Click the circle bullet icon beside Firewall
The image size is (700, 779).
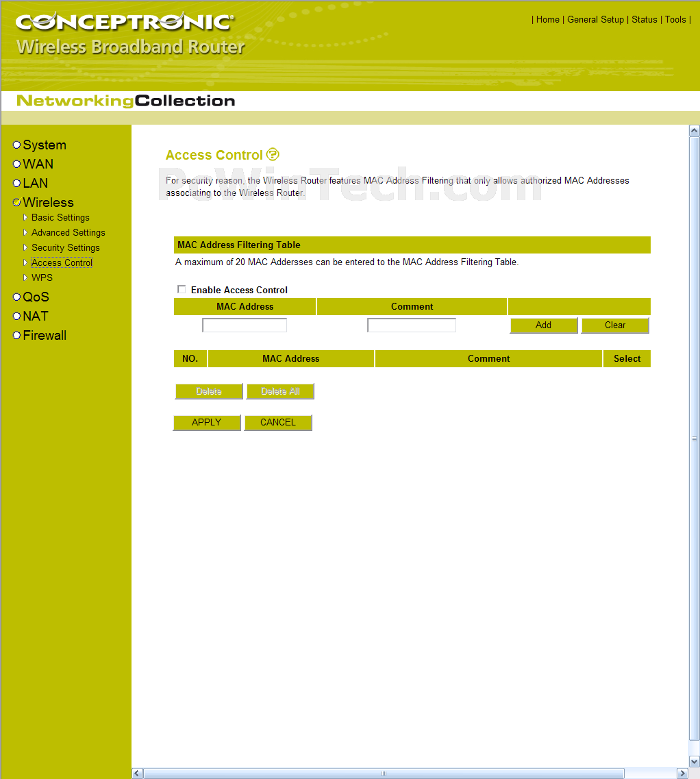pos(17,335)
